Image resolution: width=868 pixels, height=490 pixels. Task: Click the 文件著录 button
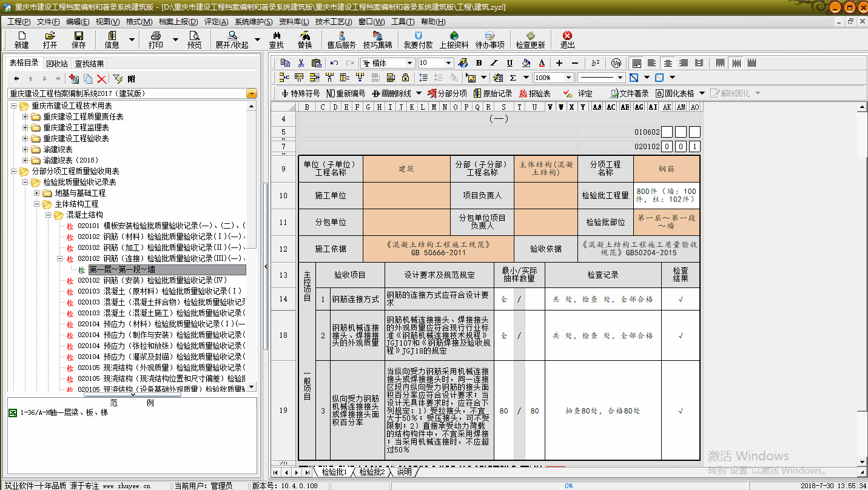pos(628,93)
